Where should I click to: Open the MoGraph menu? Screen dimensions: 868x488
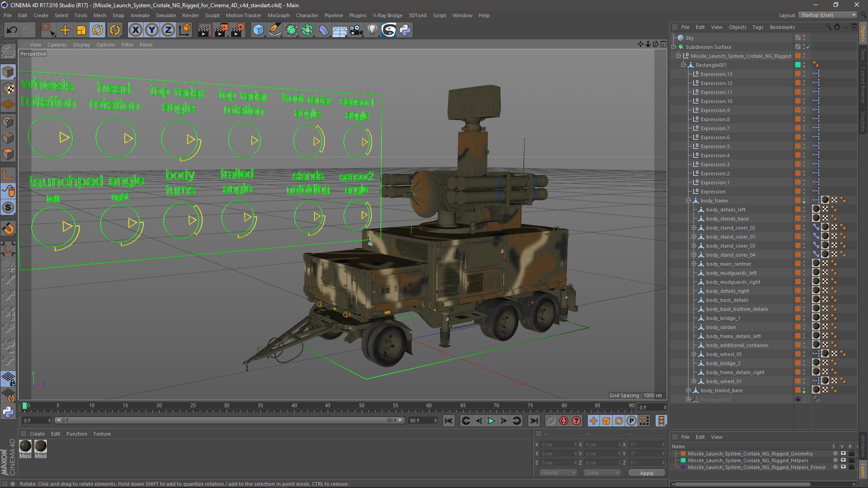[278, 15]
